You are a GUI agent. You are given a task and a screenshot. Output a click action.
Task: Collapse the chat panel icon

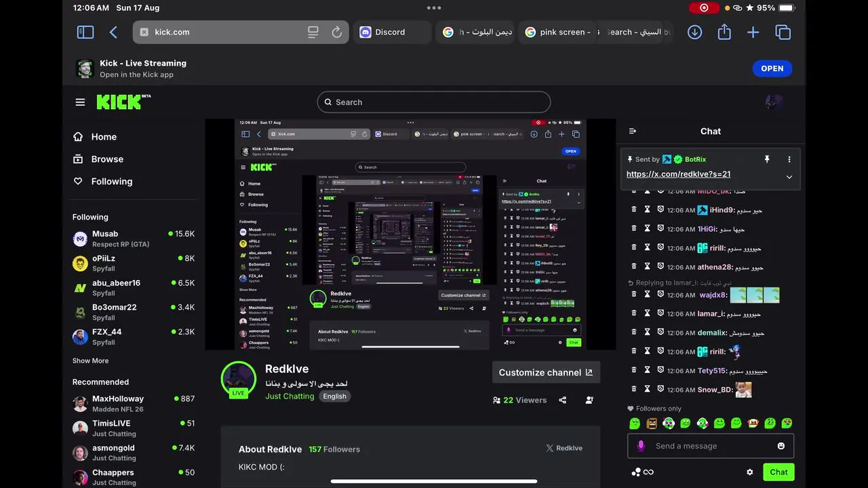(633, 131)
